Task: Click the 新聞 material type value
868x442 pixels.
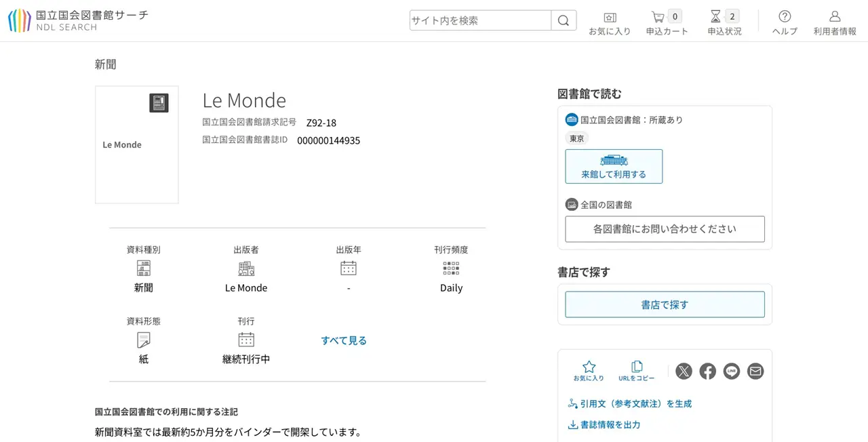Action: (x=144, y=288)
